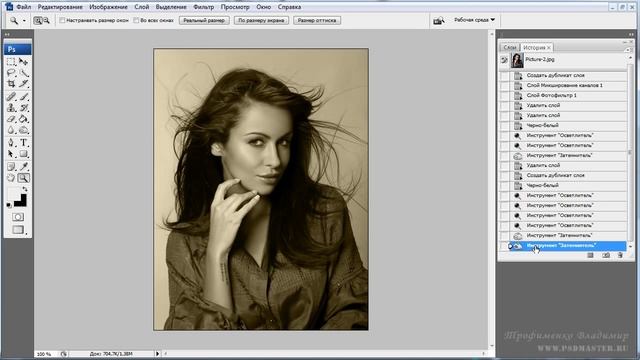This screenshot has height=360, width=640.
Task: Select the Zoom tool in toolbox
Action: coord(24,178)
